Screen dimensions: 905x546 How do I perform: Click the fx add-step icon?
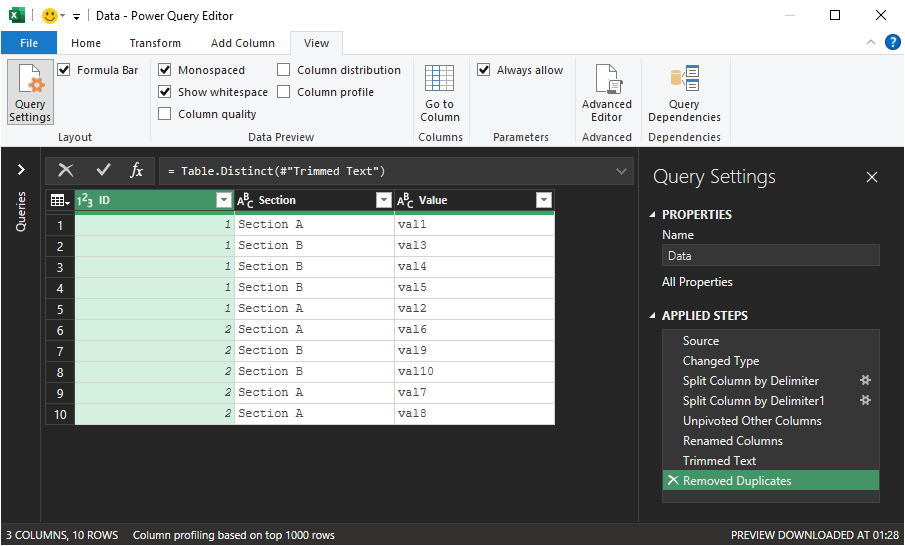click(136, 170)
